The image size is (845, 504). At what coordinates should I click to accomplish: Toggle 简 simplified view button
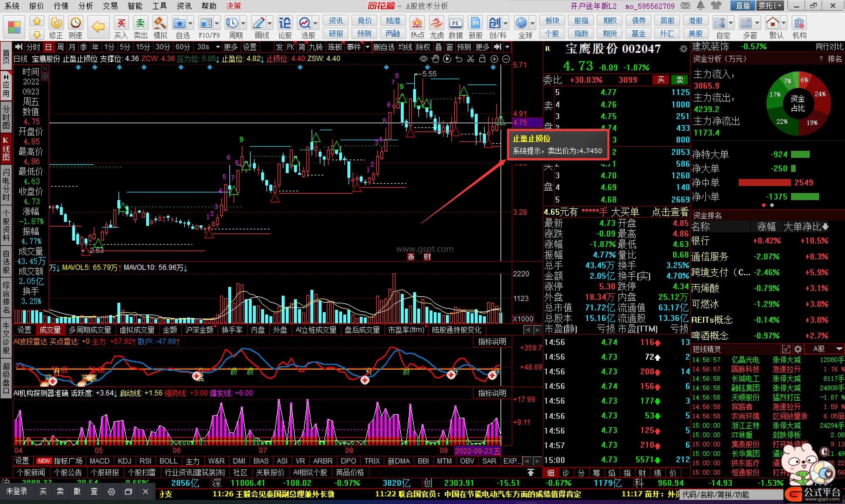click(x=302, y=47)
